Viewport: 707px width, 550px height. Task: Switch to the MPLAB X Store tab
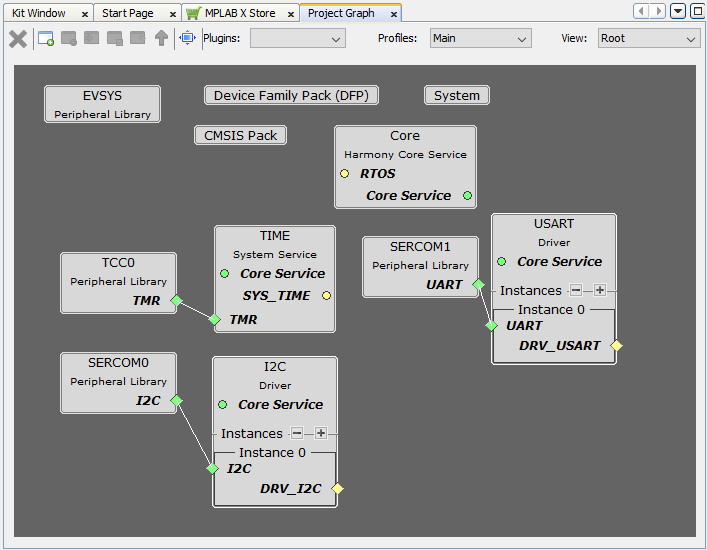[238, 13]
